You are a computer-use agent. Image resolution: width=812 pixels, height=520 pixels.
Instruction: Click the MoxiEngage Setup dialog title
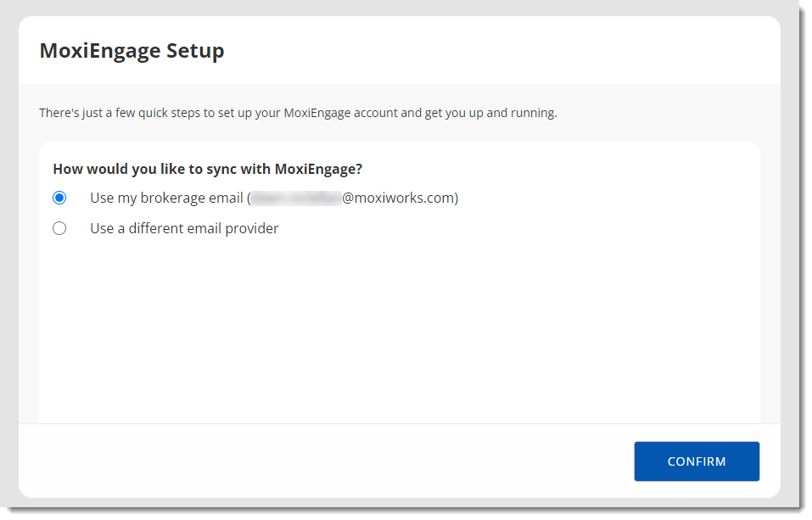[x=131, y=50]
